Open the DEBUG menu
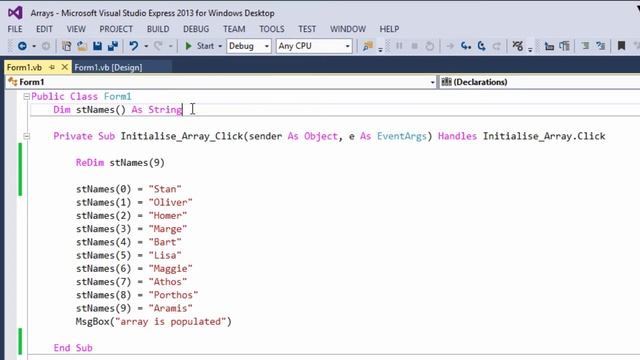 (196, 29)
